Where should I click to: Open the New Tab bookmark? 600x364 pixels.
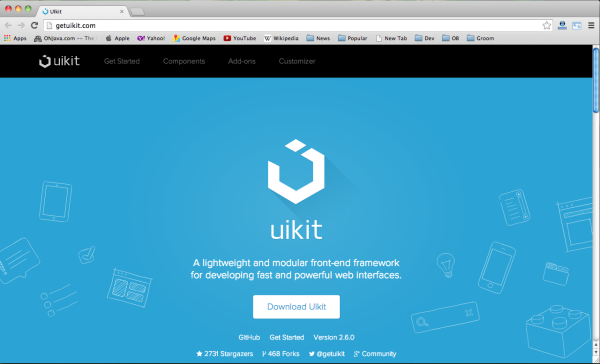pyautogui.click(x=391, y=38)
